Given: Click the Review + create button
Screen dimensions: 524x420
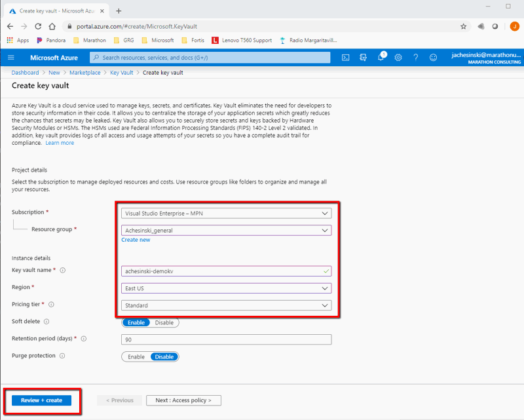Looking at the screenshot, I should 41,400.
